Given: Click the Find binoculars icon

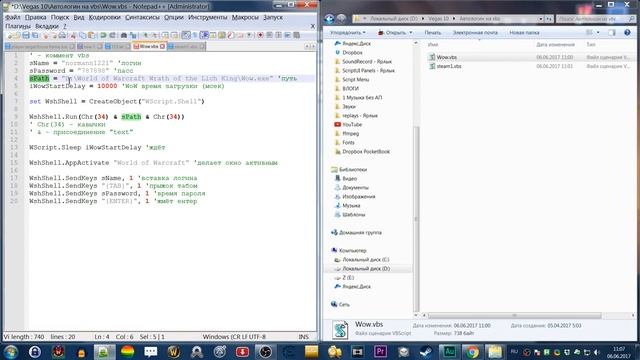Looking at the screenshot, I should point(124,36).
